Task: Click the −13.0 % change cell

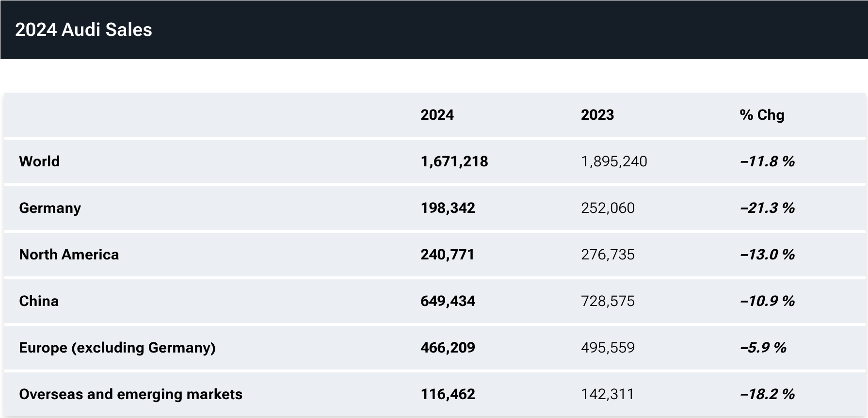Action: point(767,255)
